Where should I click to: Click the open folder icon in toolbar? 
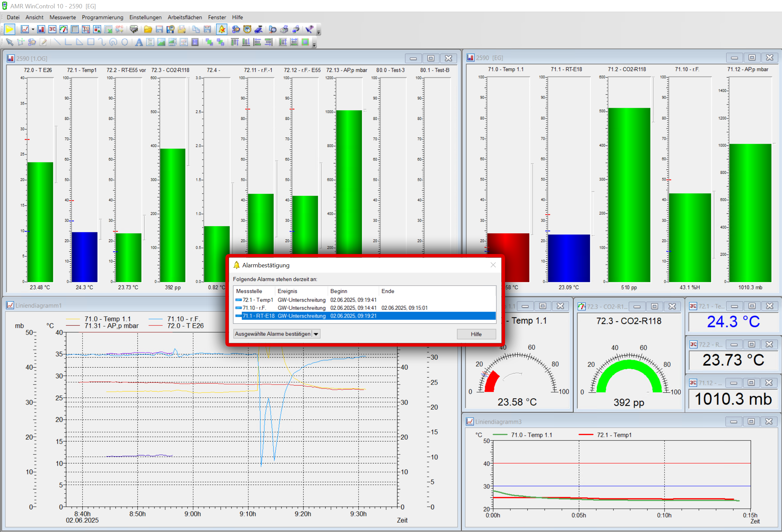148,30
